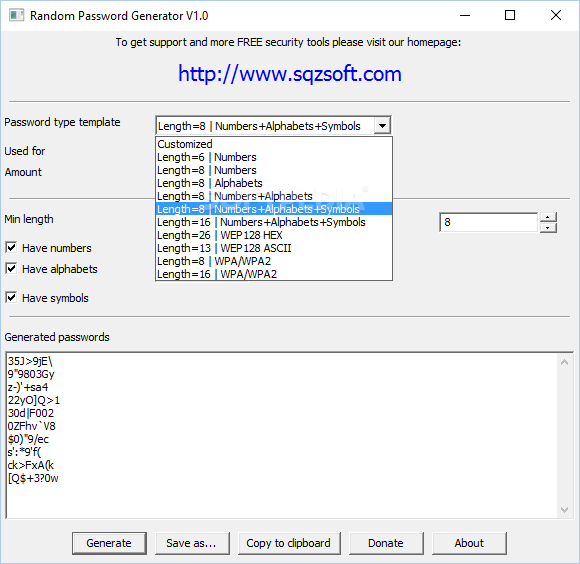Viewport: 580px width, 564px height.
Task: Maximize the Random Password Generator window
Action: click(510, 16)
